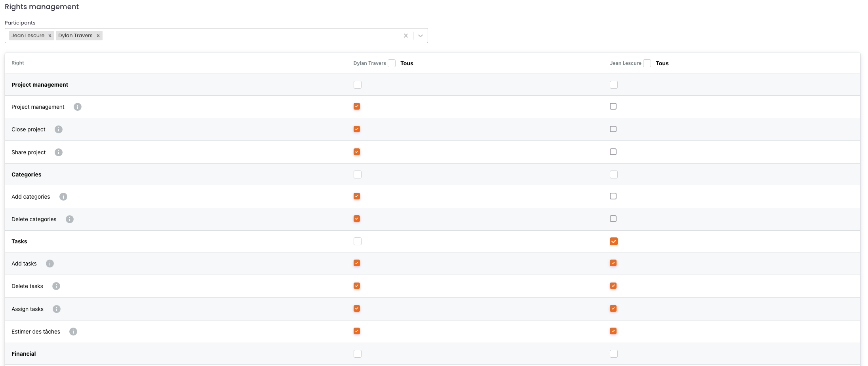868x366 pixels.
Task: Enable Share project for Jean Lescure
Action: pyautogui.click(x=613, y=152)
